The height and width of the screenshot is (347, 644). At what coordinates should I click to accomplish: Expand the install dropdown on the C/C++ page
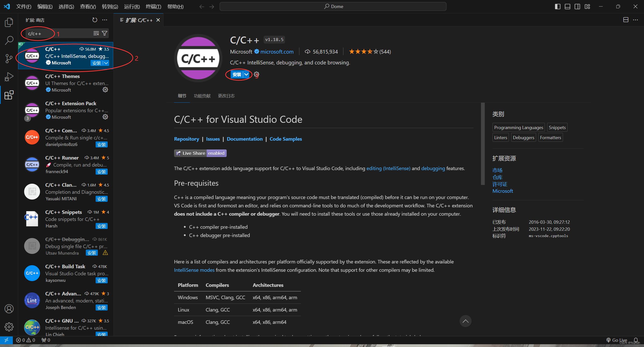tap(246, 74)
